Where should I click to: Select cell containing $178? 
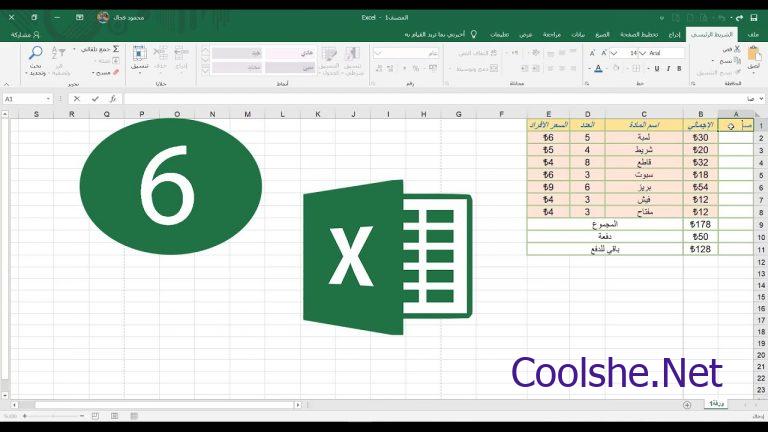click(700, 224)
